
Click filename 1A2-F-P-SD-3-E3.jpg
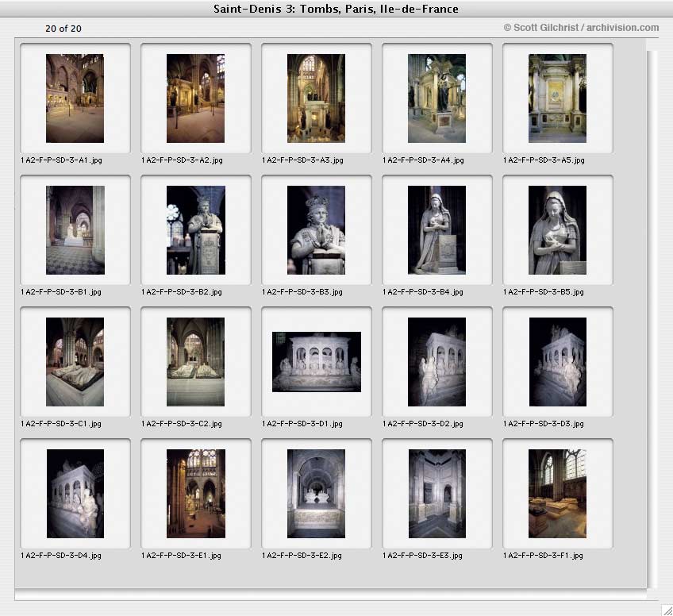point(422,556)
